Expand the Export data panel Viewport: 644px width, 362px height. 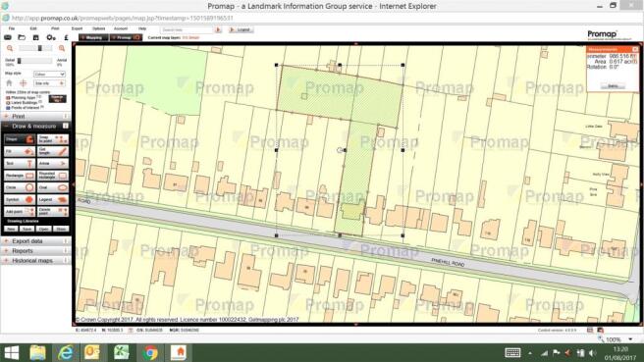click(x=35, y=241)
